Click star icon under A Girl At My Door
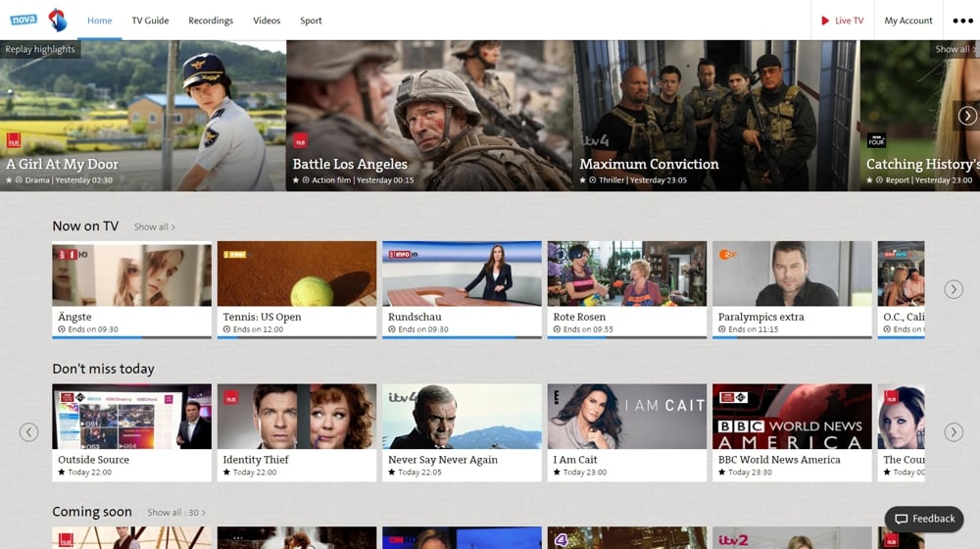This screenshot has height=549, width=980. point(9,180)
